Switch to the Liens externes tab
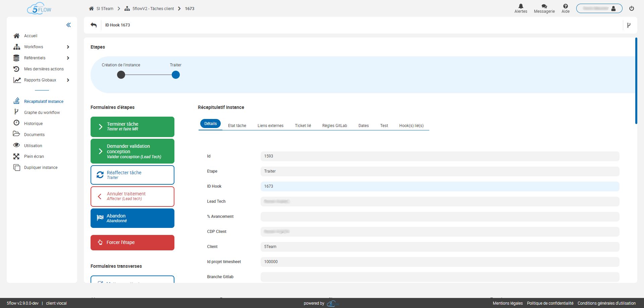 pyautogui.click(x=270, y=126)
